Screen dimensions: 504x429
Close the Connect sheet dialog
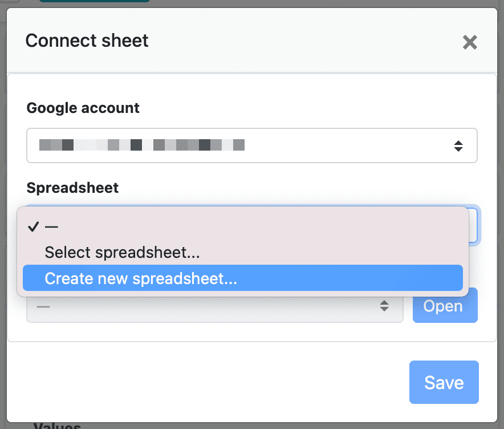(x=470, y=42)
